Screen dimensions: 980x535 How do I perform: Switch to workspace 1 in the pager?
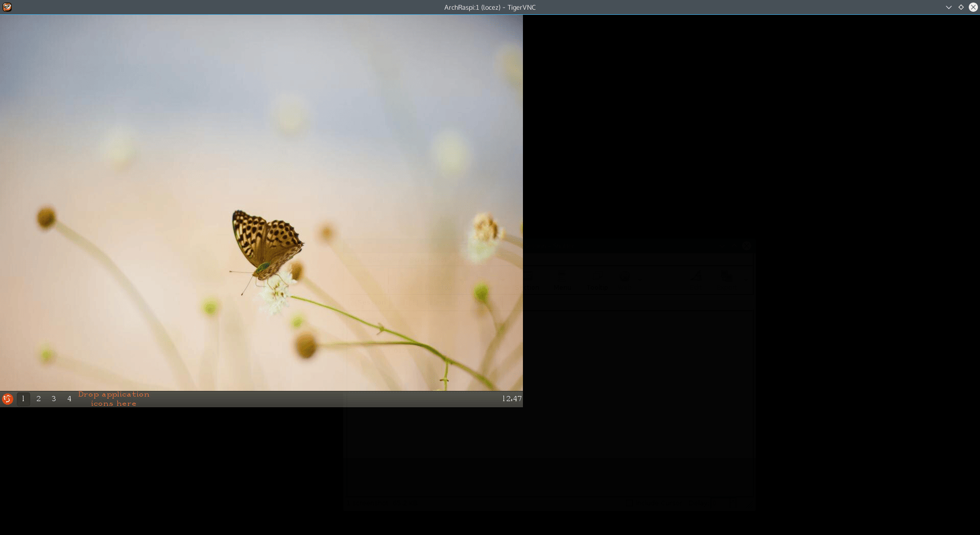tap(23, 399)
